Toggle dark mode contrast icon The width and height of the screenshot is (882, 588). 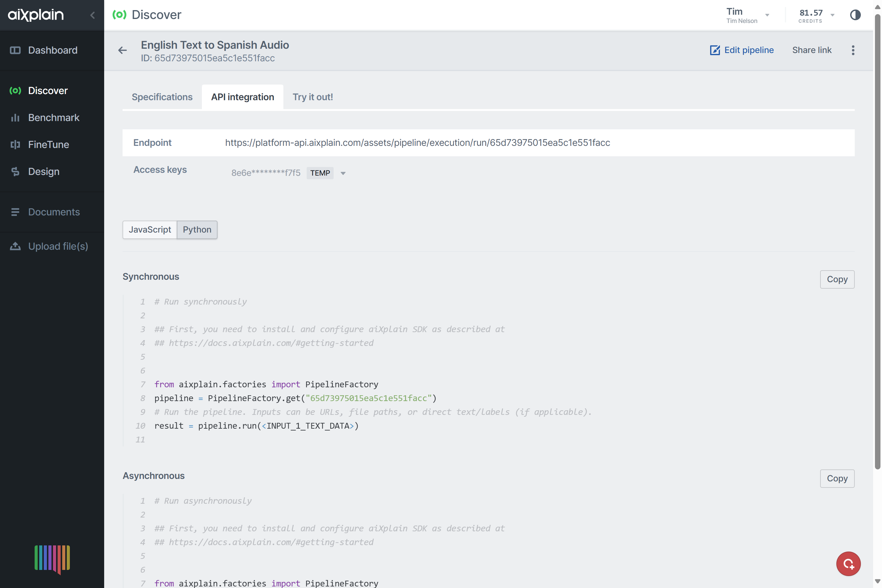[x=855, y=15]
